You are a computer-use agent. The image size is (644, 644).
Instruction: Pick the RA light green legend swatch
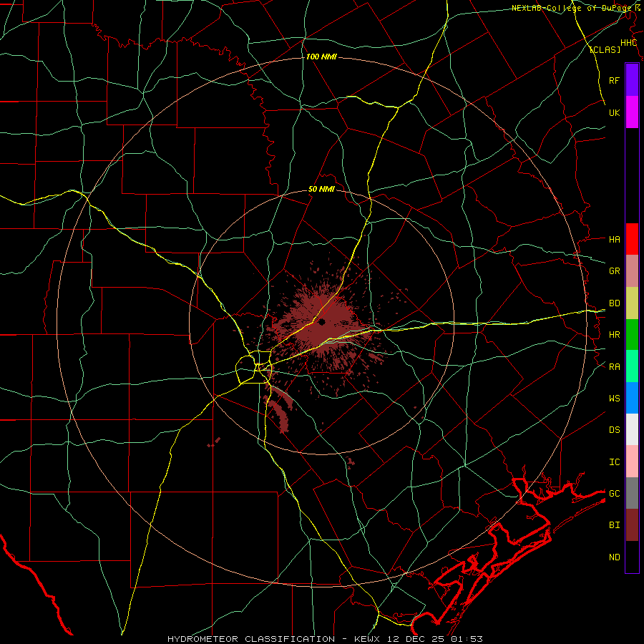click(x=632, y=366)
